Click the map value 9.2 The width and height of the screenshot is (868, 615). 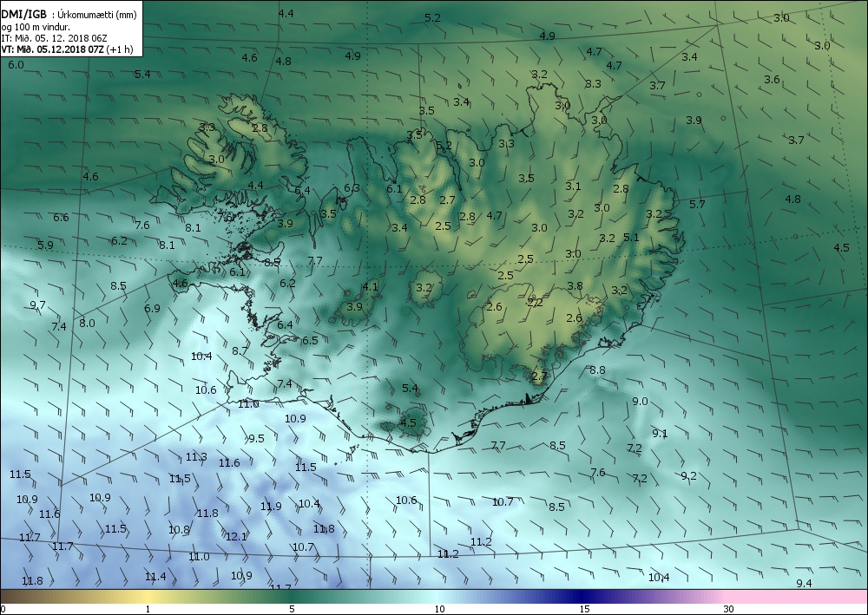[688, 475]
